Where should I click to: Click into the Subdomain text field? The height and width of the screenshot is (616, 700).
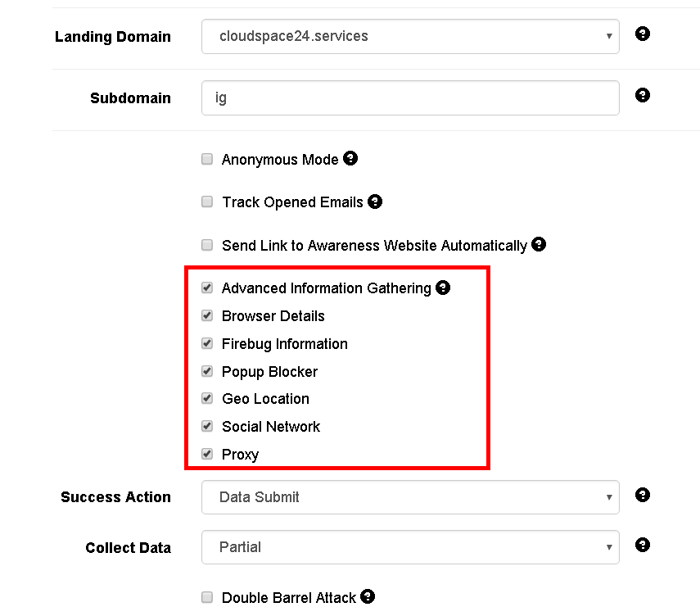point(410,97)
